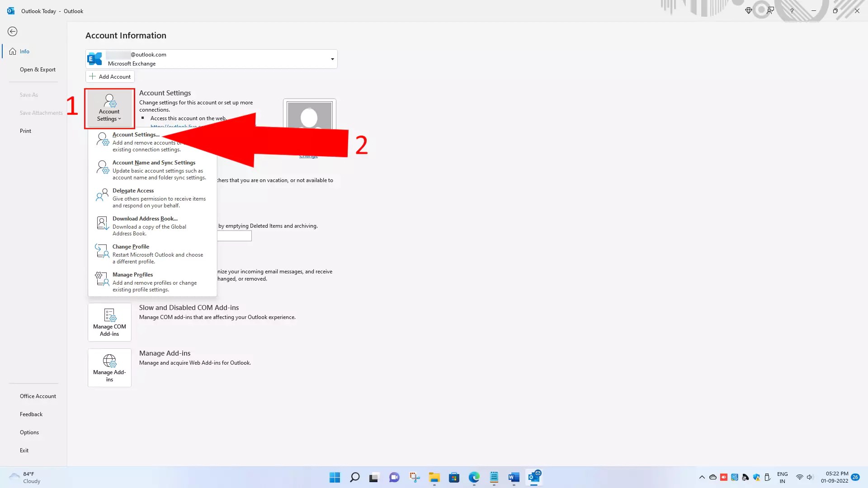Open Microsoft Word from the taskbar
This screenshot has height=488, width=868.
pyautogui.click(x=513, y=477)
